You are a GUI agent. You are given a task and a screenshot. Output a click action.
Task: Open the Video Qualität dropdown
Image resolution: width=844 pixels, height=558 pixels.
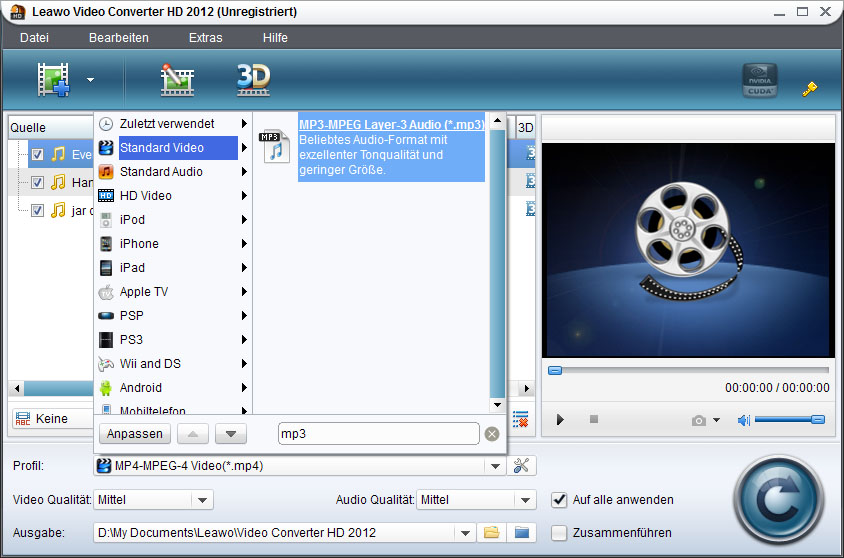[202, 500]
